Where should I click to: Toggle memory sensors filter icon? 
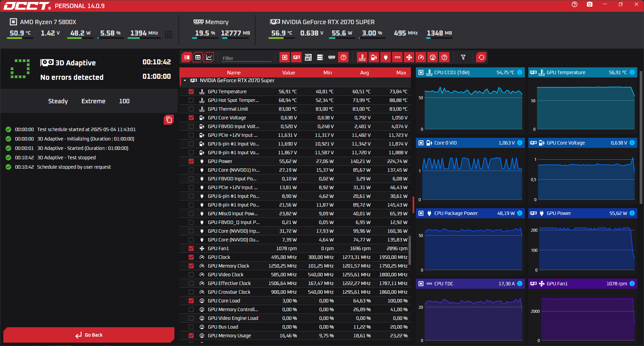(332, 57)
